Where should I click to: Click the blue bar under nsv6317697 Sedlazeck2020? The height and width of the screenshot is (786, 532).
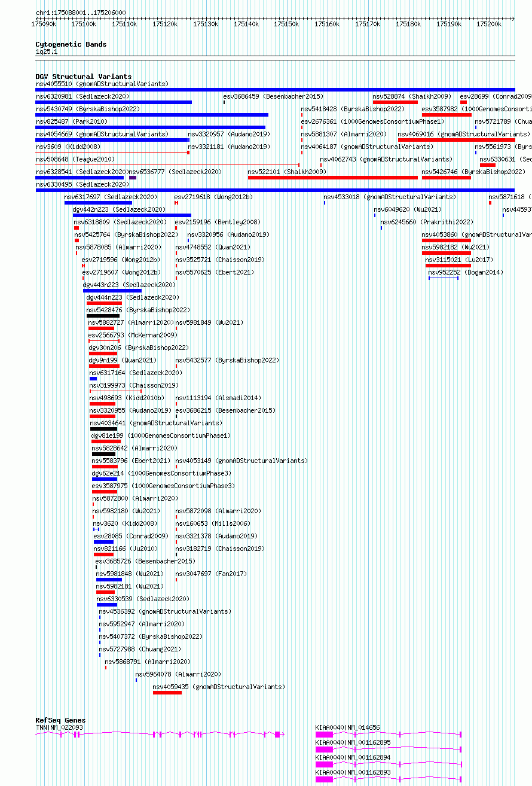click(x=98, y=203)
